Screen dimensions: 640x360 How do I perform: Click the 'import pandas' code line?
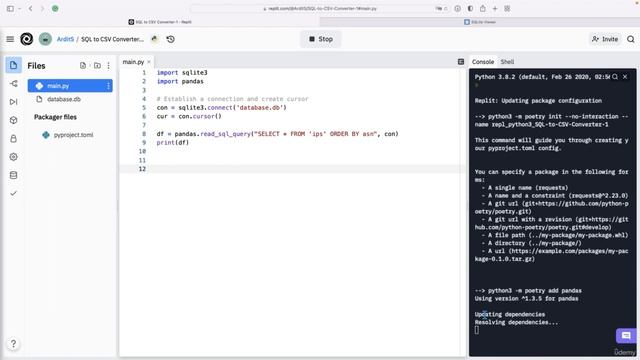click(180, 81)
